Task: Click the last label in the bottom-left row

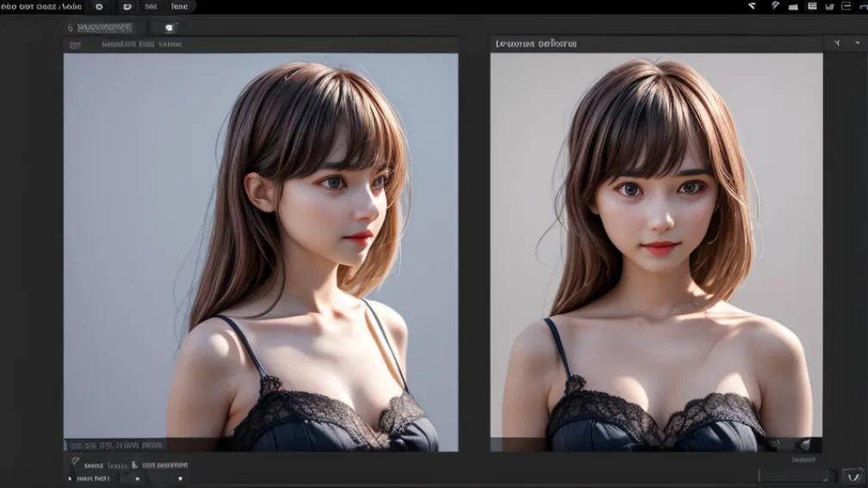Action: click(x=165, y=465)
